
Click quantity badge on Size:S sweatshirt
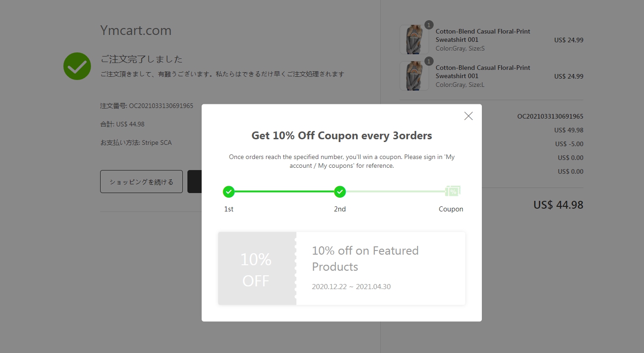[429, 25]
